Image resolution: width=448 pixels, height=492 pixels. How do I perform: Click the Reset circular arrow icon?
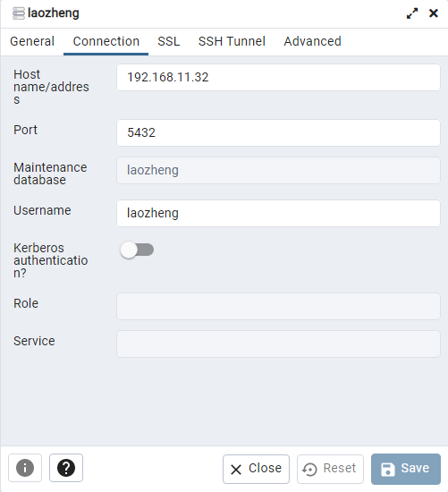[309, 470]
